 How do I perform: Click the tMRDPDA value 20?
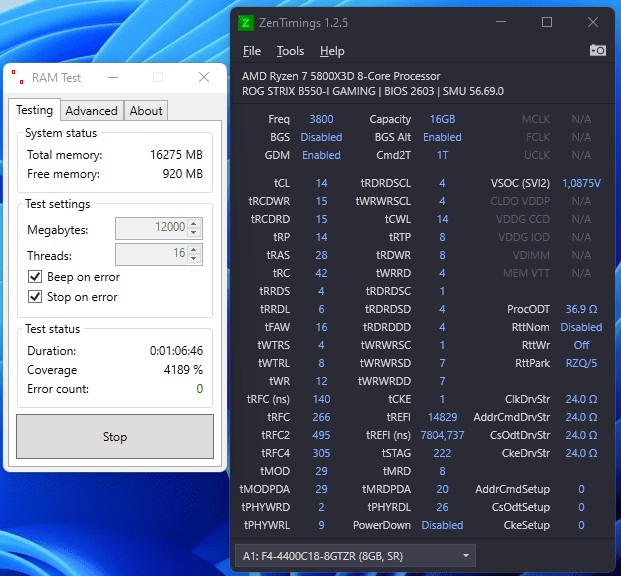pos(442,489)
